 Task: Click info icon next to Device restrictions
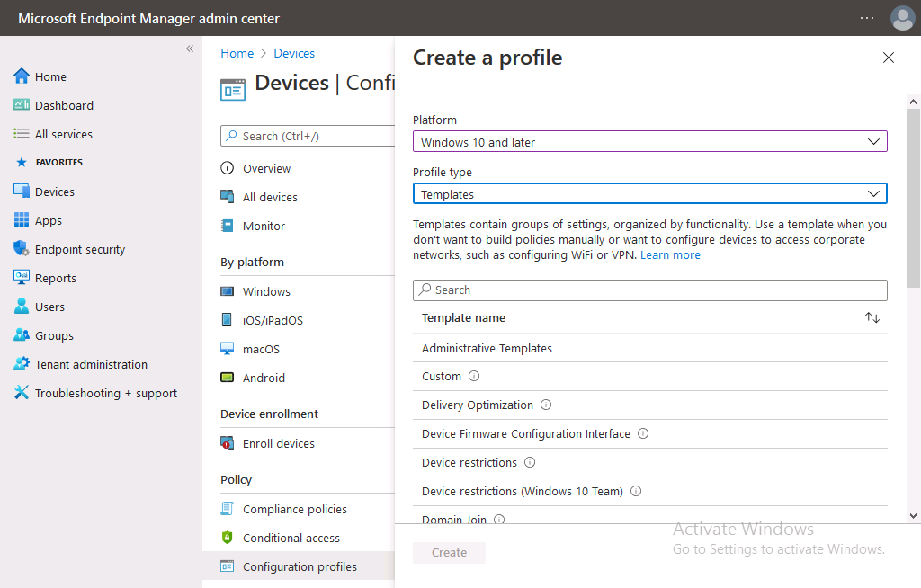coord(530,462)
